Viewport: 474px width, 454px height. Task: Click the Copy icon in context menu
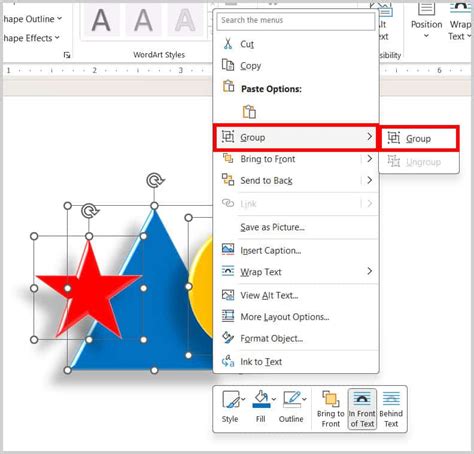pos(228,65)
